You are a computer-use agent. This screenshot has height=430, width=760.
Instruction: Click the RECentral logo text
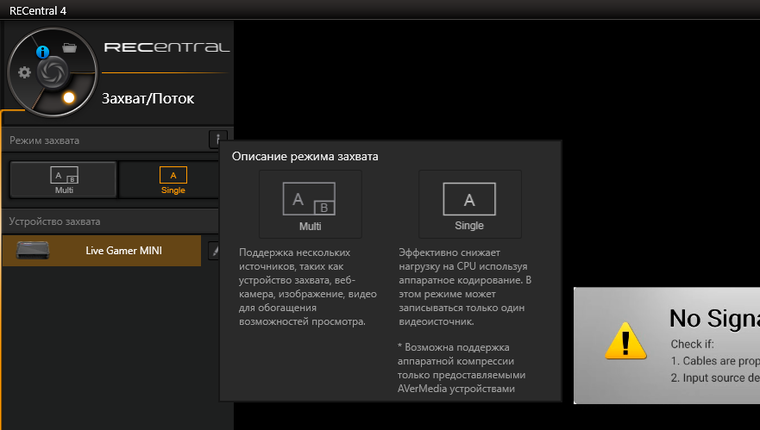(167, 47)
